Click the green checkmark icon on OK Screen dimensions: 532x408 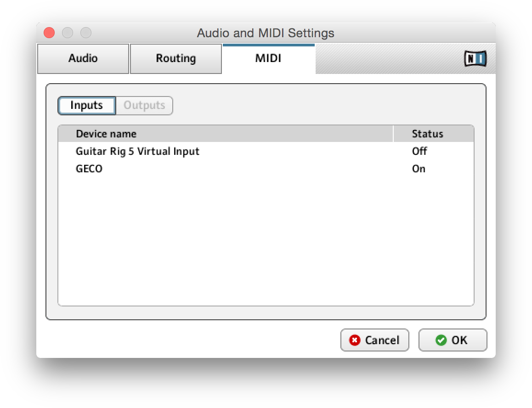[441, 340]
